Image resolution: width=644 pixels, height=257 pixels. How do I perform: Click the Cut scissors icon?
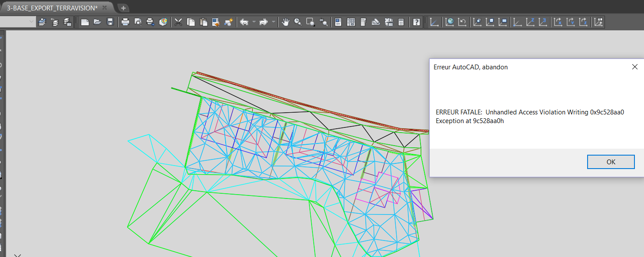click(x=178, y=22)
